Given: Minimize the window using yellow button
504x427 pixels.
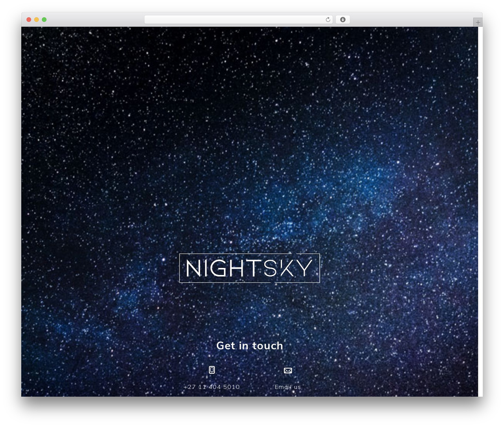Looking at the screenshot, I should click(x=36, y=20).
